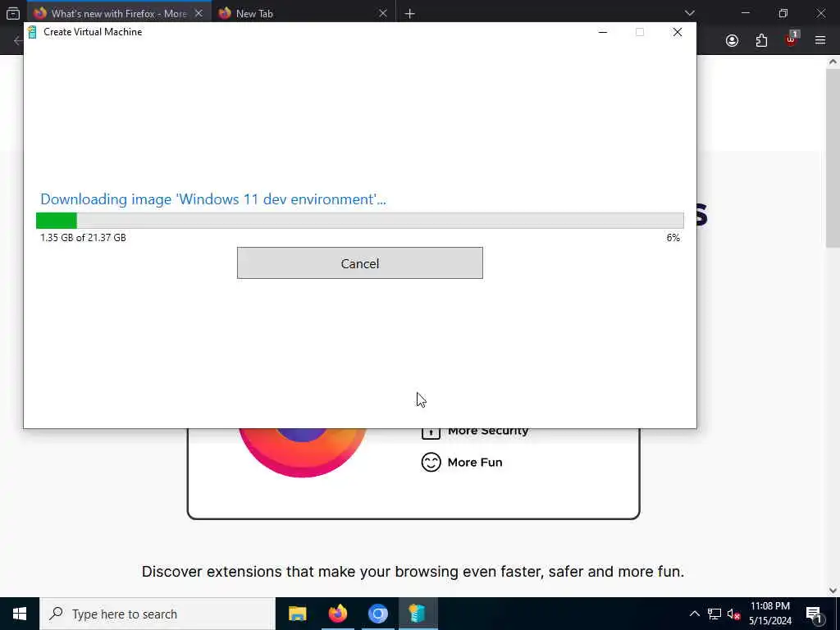Image resolution: width=840 pixels, height=630 pixels.
Task: Click the More Security label on the page
Action: [x=488, y=431]
